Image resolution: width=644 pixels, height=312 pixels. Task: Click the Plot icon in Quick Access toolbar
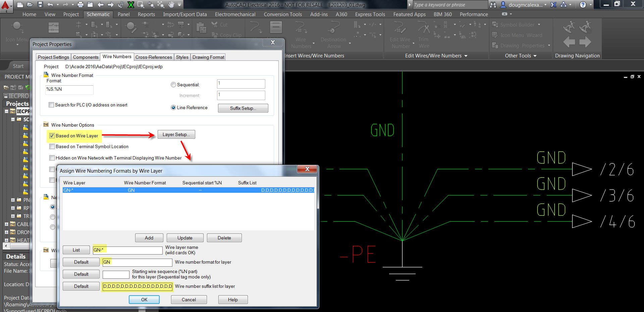coord(80,5)
